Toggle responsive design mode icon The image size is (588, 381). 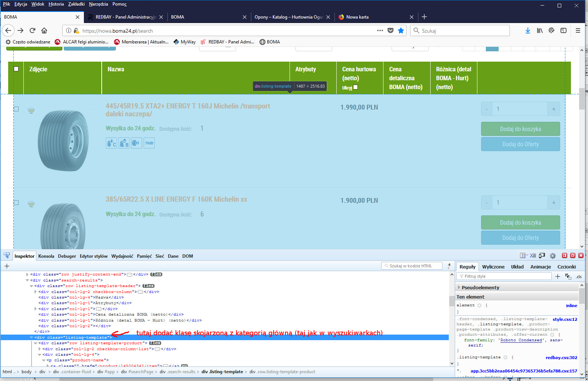point(542,255)
